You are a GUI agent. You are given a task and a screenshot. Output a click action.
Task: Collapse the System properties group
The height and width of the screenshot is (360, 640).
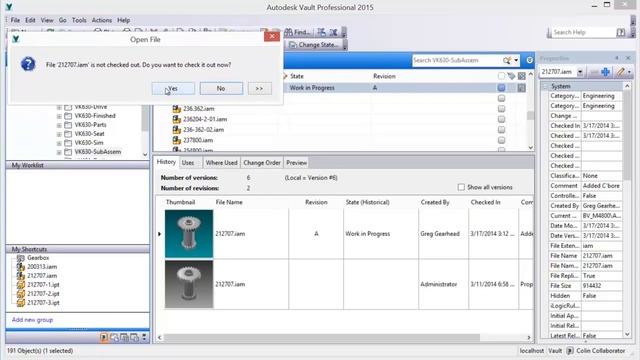point(544,86)
